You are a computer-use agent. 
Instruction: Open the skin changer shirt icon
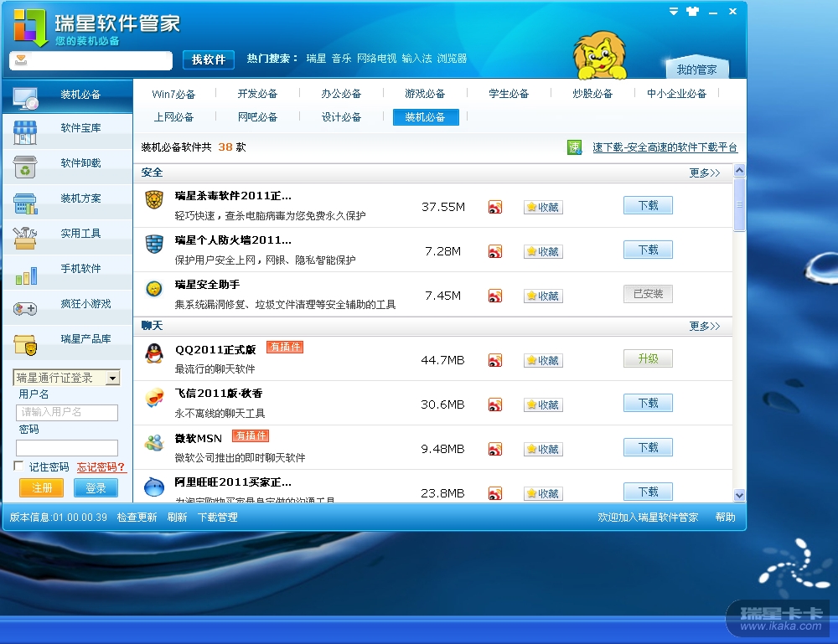point(693,11)
